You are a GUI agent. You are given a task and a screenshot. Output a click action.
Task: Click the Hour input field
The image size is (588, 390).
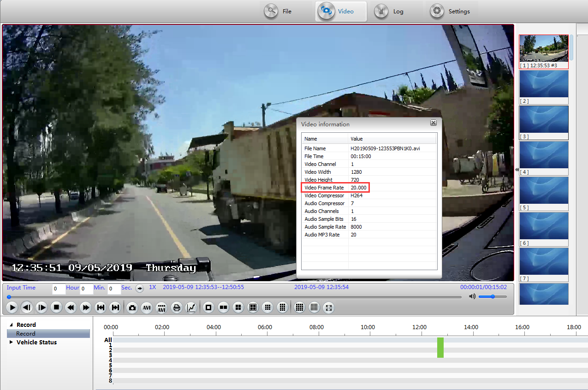(59, 289)
